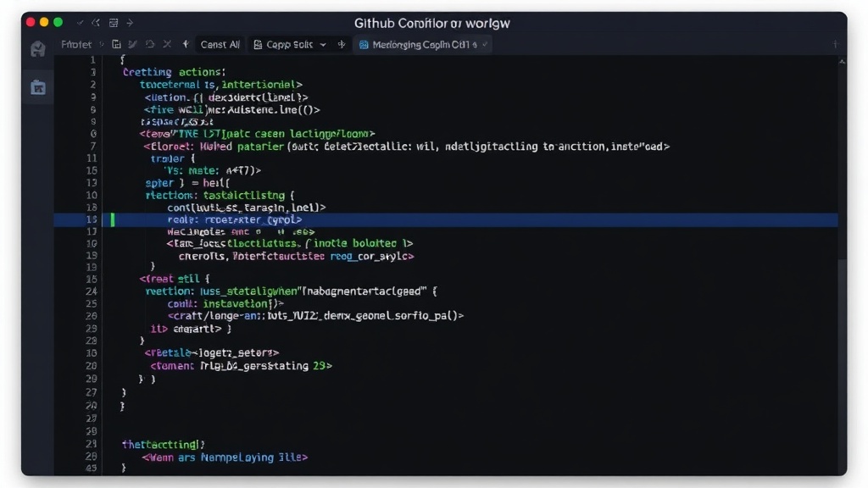The image size is (868, 488).
Task: Expand the Frtotet dropdown arrow
Action: coord(102,44)
